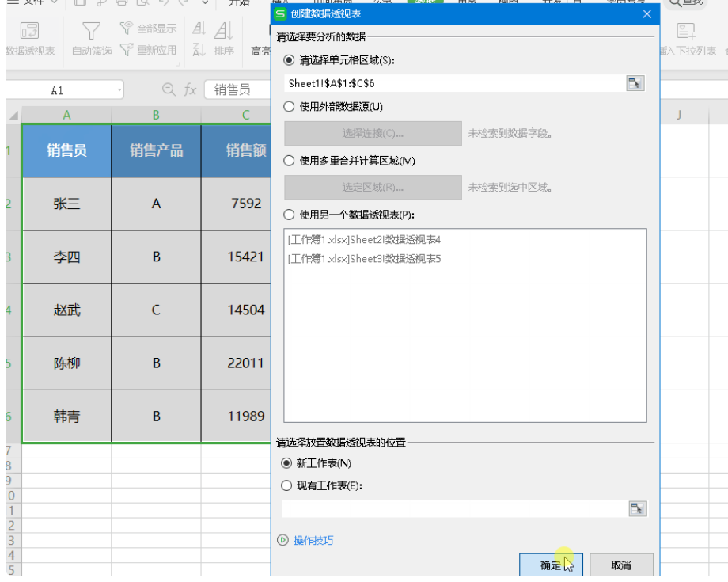Click the cell with value 11989
The height and width of the screenshot is (582, 728).
pyautogui.click(x=236, y=417)
